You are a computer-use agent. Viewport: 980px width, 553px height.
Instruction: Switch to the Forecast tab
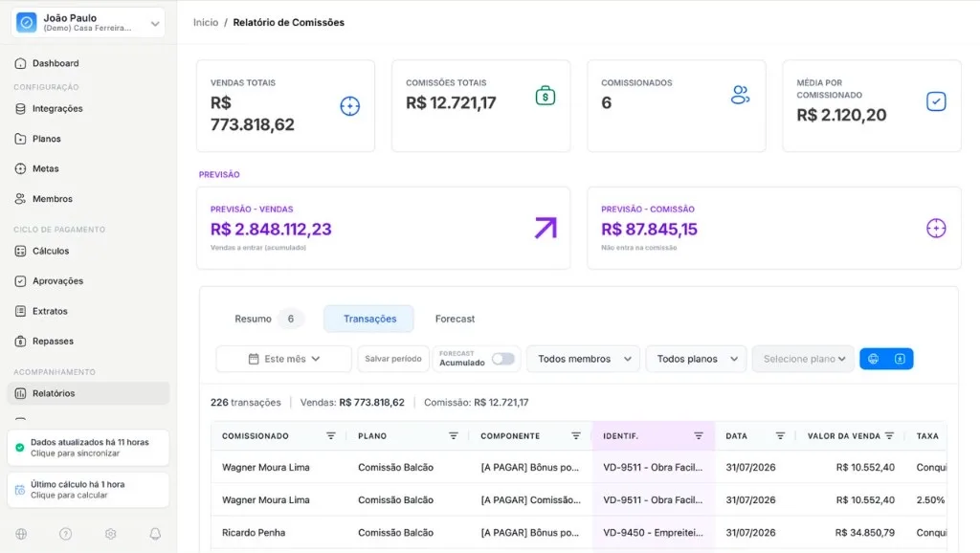click(x=455, y=319)
